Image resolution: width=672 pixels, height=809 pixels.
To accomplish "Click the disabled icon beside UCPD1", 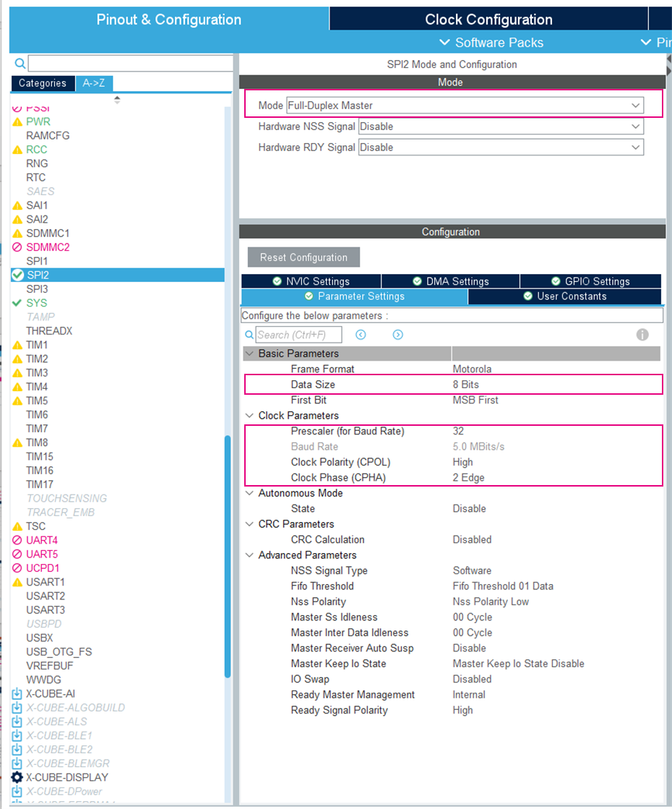I will [x=17, y=568].
